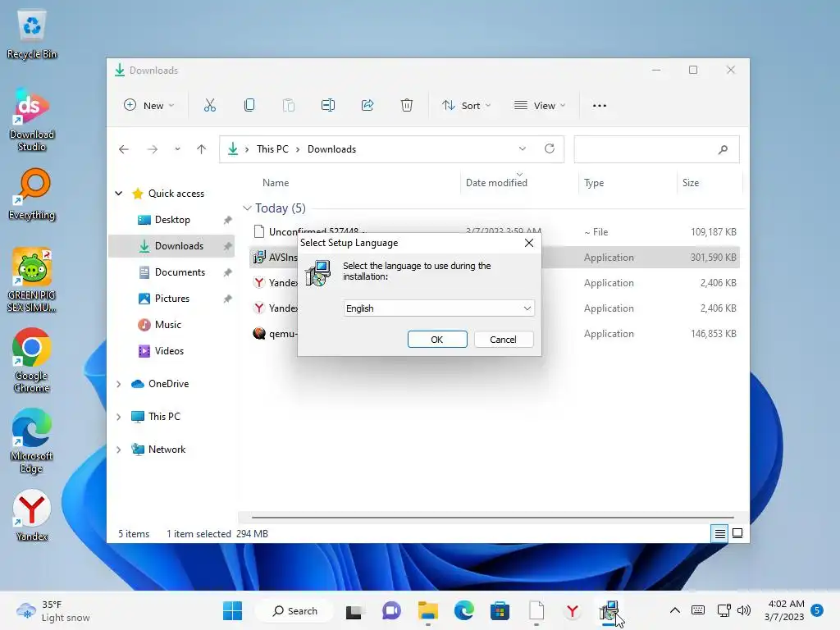Click the Share icon in toolbar
This screenshot has height=630, width=840.
(x=367, y=105)
